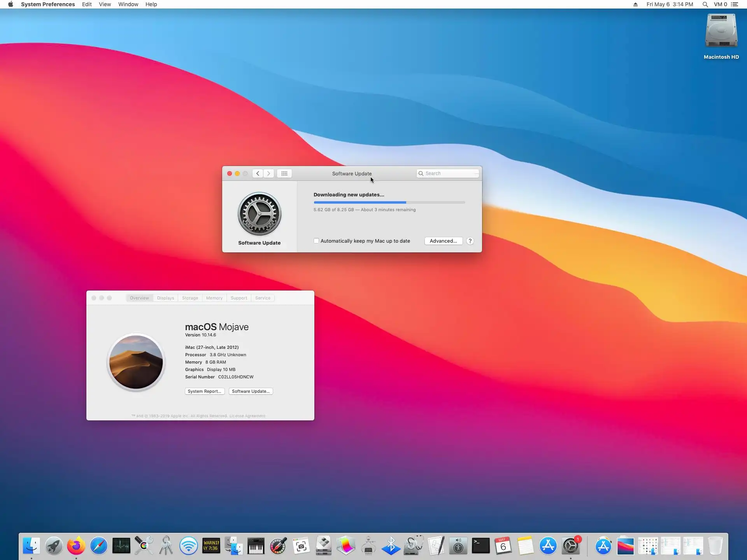
Task: Open Notification Center from the menu bar
Action: (x=735, y=4)
